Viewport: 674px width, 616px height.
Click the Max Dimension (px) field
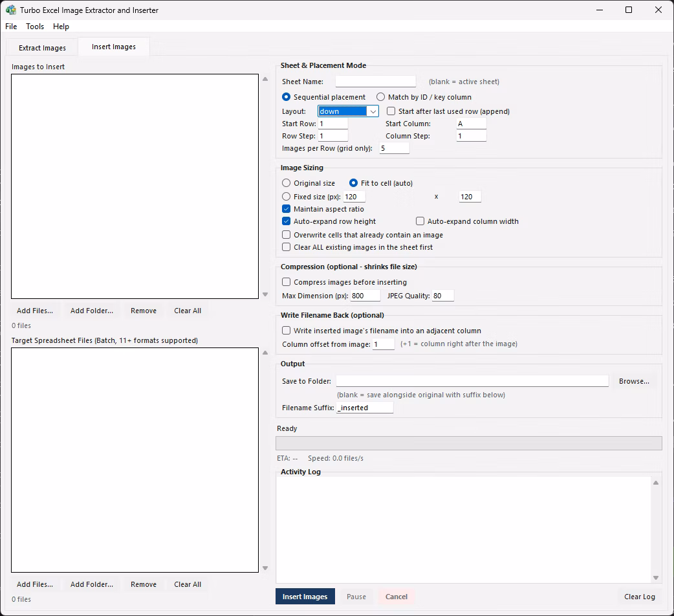click(x=365, y=296)
